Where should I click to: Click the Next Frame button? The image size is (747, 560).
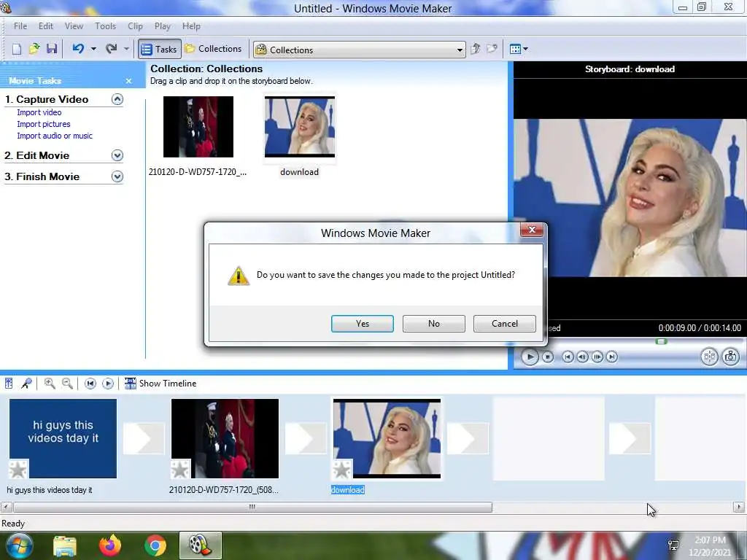[x=597, y=357]
